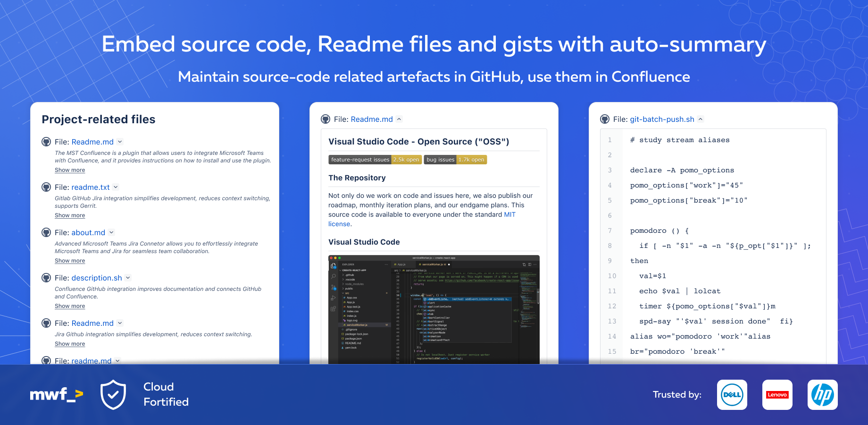
Task: Open Readme.md link above Jira Github summary
Action: click(92, 323)
